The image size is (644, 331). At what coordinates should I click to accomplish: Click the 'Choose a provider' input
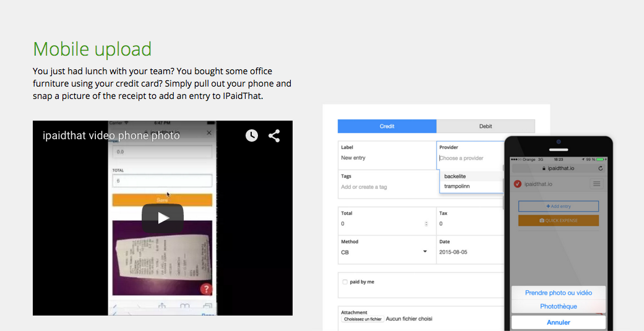(x=470, y=158)
